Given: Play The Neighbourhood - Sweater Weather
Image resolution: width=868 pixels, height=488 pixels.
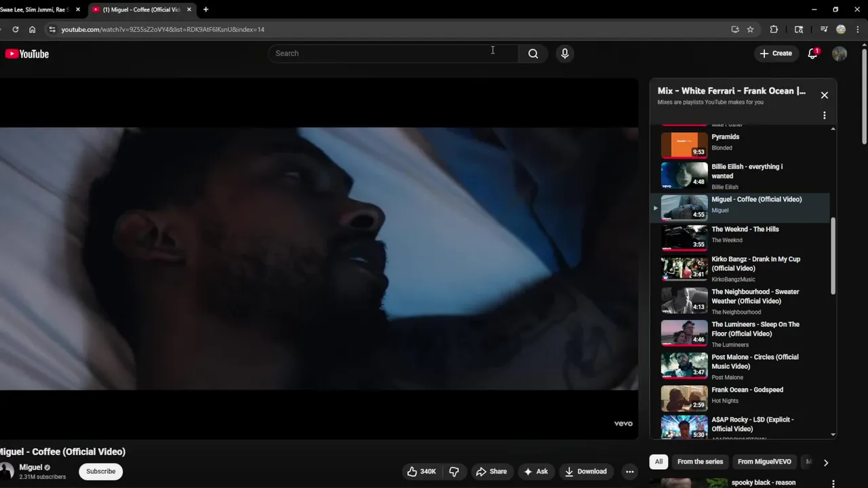Looking at the screenshot, I should point(741,301).
